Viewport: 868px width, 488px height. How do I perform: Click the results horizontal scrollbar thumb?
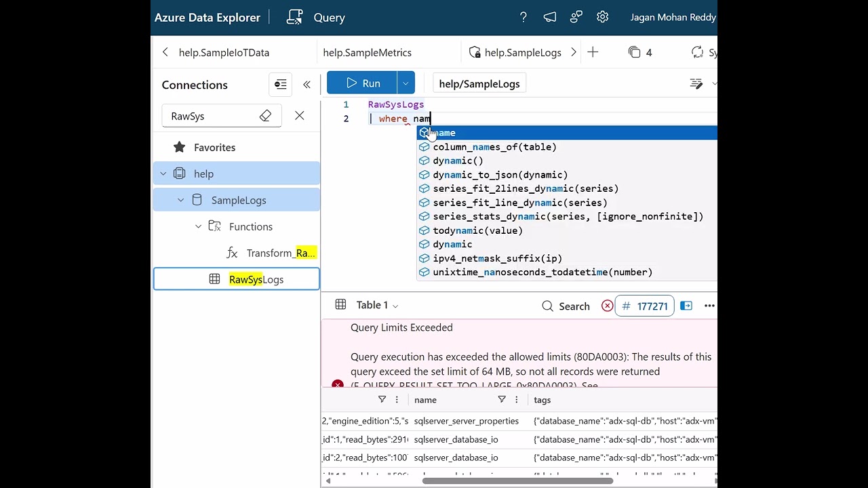pos(517,481)
